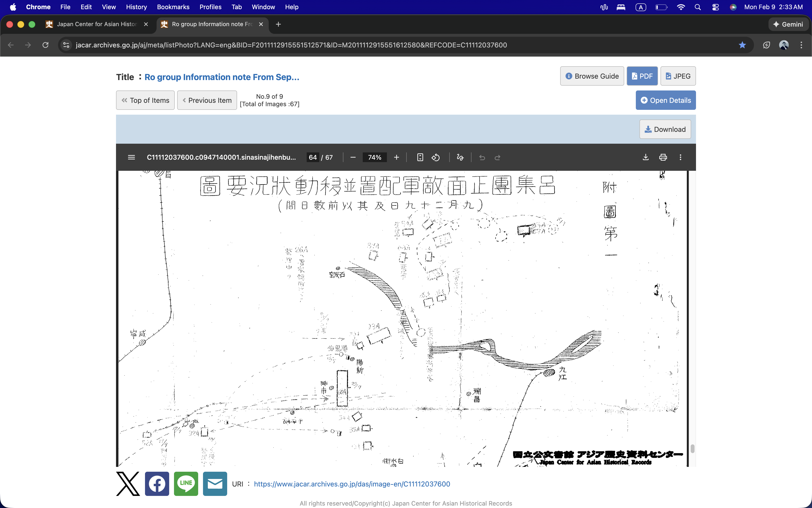Click the PDF vertical scrollbar thumb

click(x=692, y=448)
